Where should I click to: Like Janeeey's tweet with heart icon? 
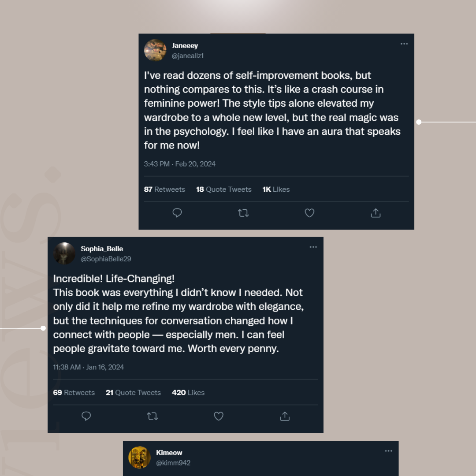309,213
